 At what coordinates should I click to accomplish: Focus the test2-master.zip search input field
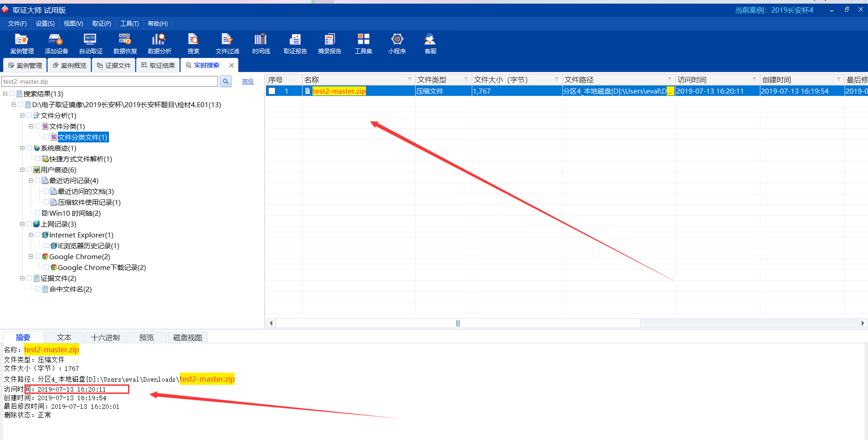110,81
